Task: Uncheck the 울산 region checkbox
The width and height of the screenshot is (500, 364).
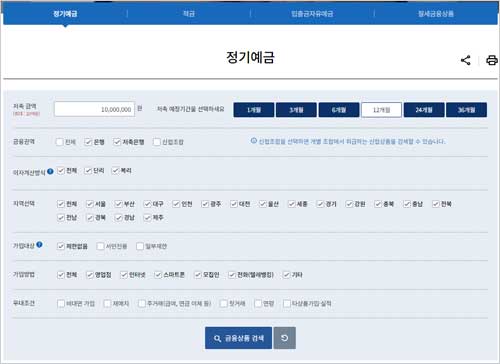Action: coord(263,204)
